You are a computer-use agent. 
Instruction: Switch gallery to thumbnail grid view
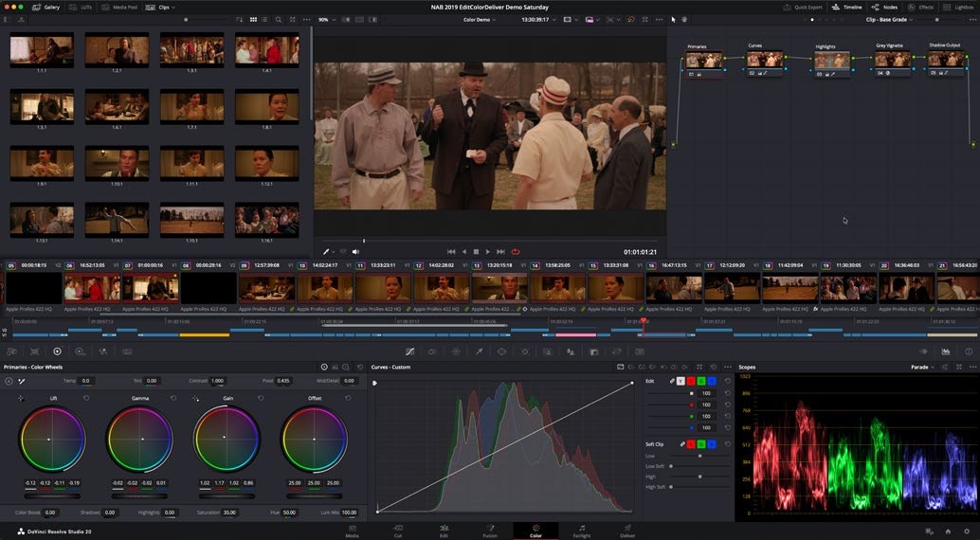(x=253, y=19)
